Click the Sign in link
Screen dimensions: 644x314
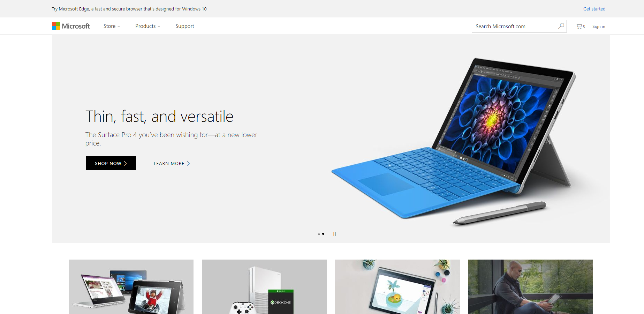tap(599, 27)
